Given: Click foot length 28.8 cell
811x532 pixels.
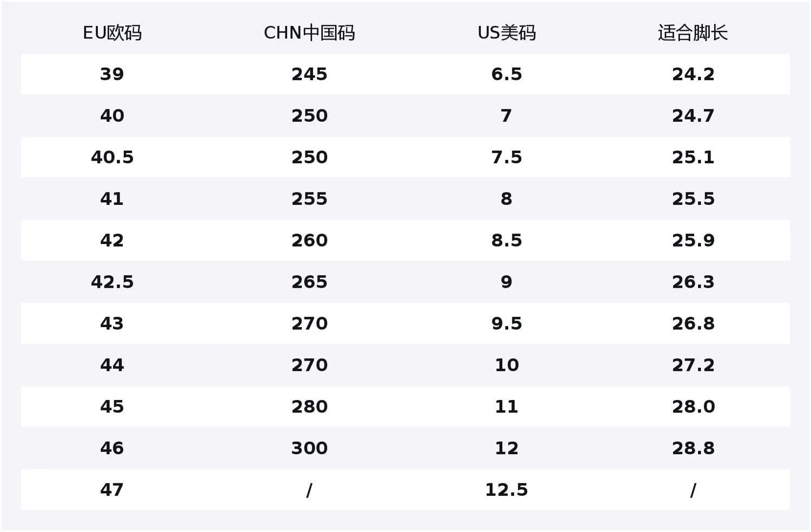Looking at the screenshot, I should [x=693, y=448].
